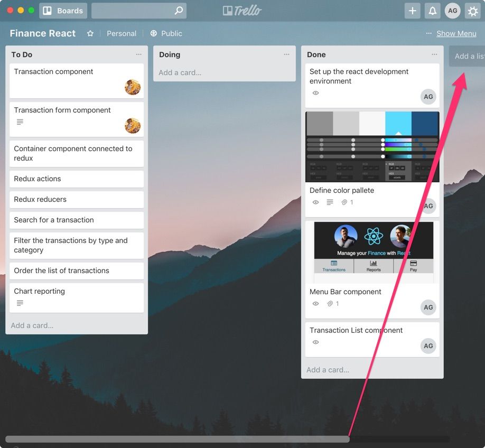Click the Done list title
Screen dimensions: 485x448
[x=316, y=54]
